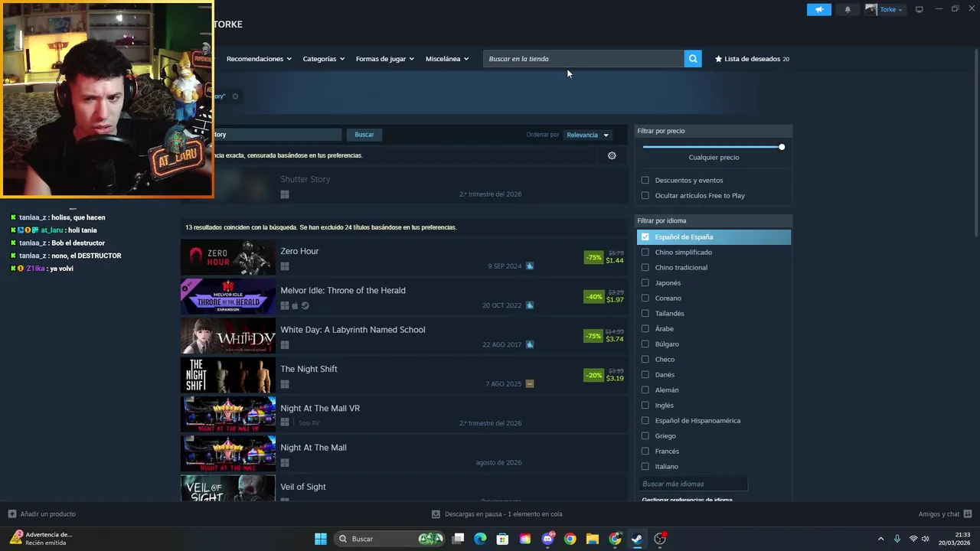Click The Night Shift thumbnail
Image resolution: width=980 pixels, height=551 pixels.
click(x=228, y=376)
